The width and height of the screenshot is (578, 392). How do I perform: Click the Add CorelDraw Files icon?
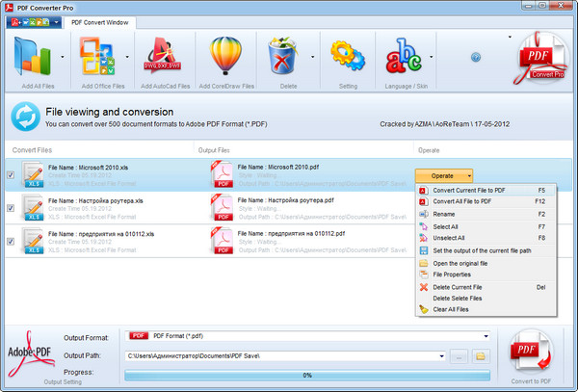click(224, 57)
